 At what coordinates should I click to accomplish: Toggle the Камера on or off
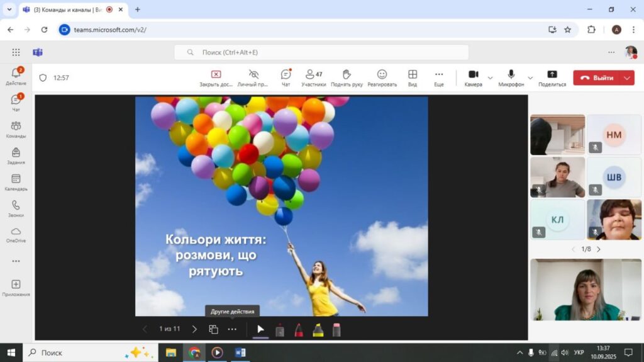coord(473,74)
